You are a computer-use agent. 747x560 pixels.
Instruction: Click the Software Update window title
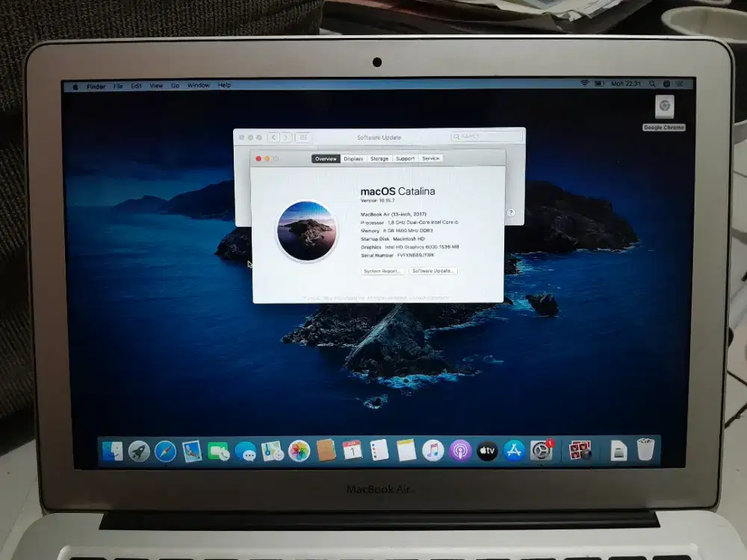point(379,137)
